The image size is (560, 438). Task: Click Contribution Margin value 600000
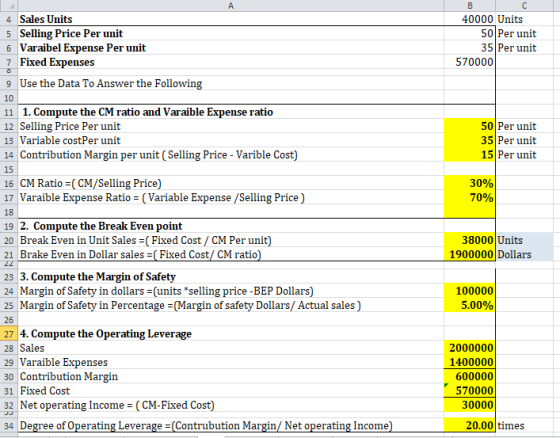pos(470,377)
